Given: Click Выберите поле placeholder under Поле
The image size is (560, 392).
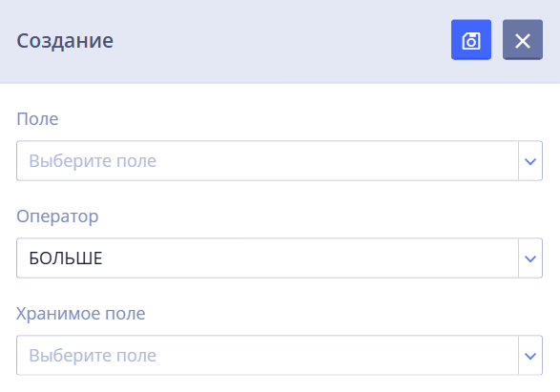Looking at the screenshot, I should pyautogui.click(x=93, y=161).
